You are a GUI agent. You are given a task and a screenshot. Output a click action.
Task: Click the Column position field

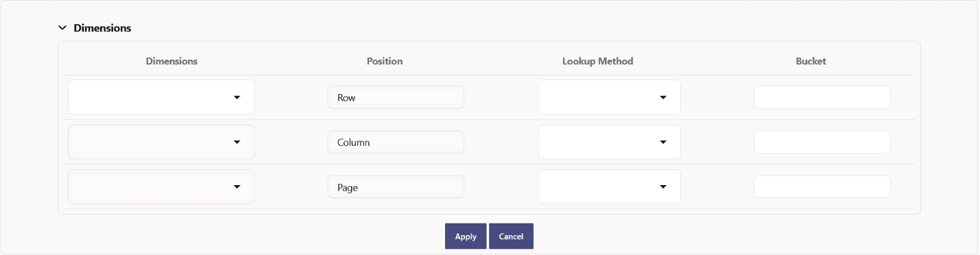(396, 142)
